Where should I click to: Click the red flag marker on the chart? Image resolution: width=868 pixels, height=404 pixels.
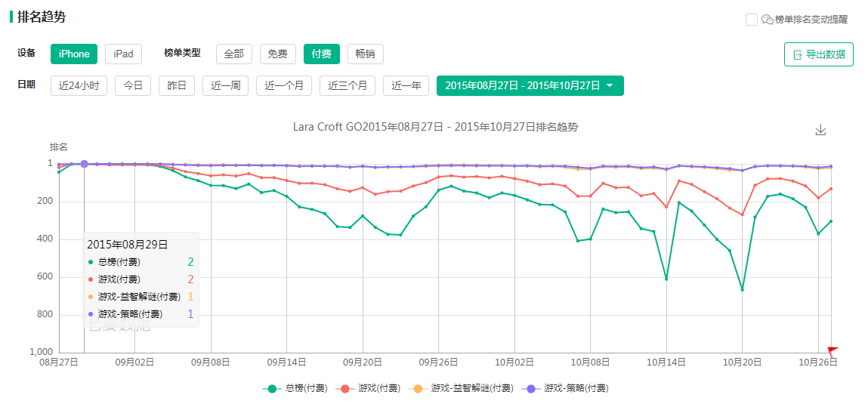pos(832,351)
